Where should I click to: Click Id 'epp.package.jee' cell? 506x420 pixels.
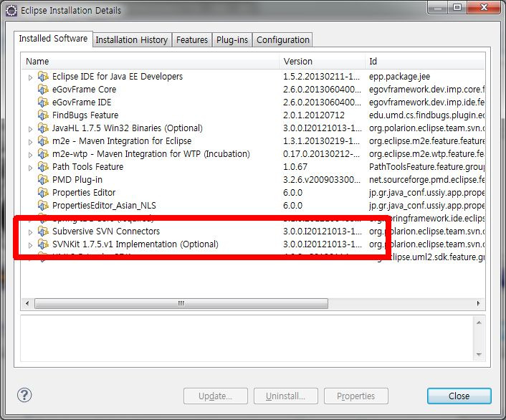[399, 77]
